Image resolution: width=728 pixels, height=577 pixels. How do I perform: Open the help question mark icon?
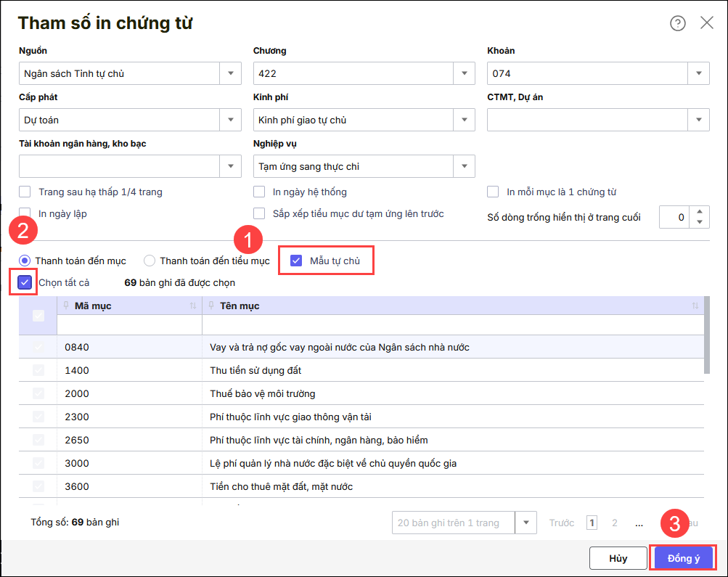pos(677,23)
